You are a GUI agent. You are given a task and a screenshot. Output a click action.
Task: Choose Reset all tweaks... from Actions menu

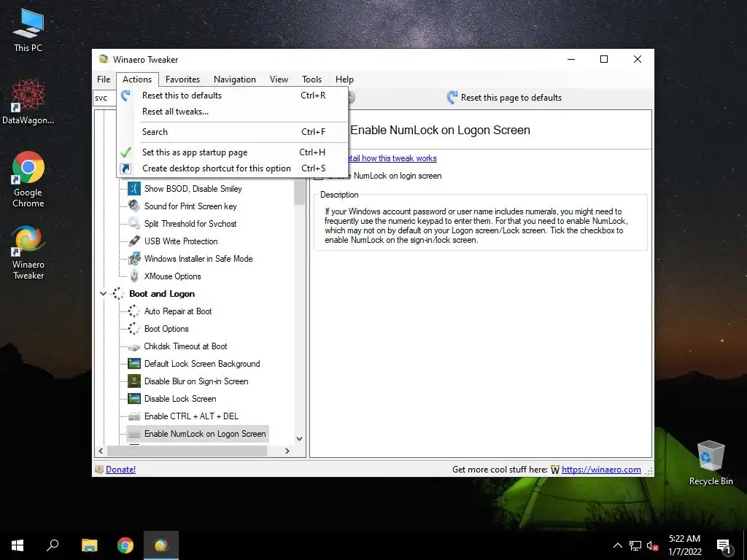pyautogui.click(x=233, y=112)
